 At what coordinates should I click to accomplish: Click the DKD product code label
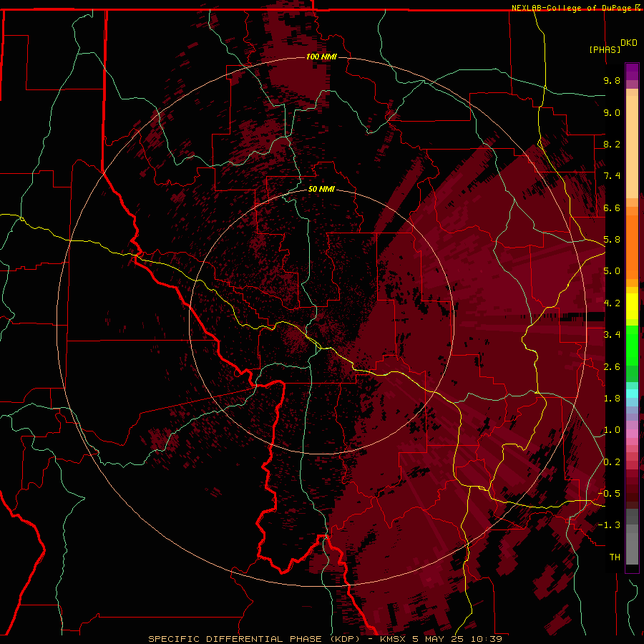point(629,43)
